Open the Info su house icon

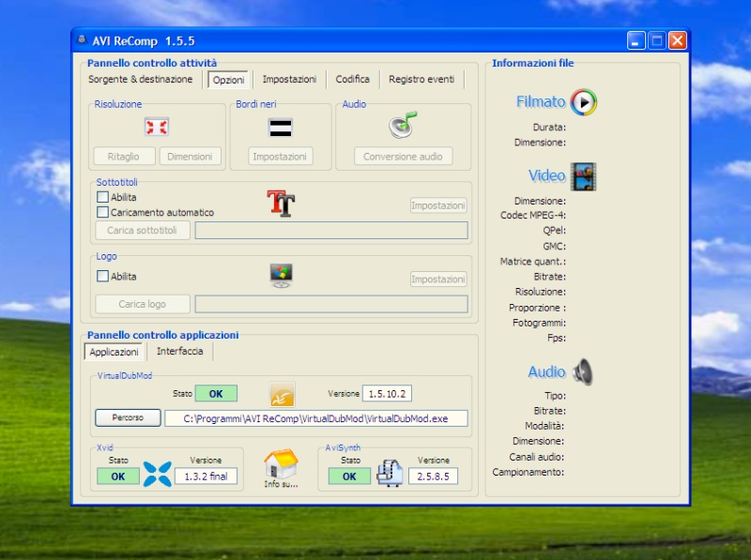(x=281, y=466)
